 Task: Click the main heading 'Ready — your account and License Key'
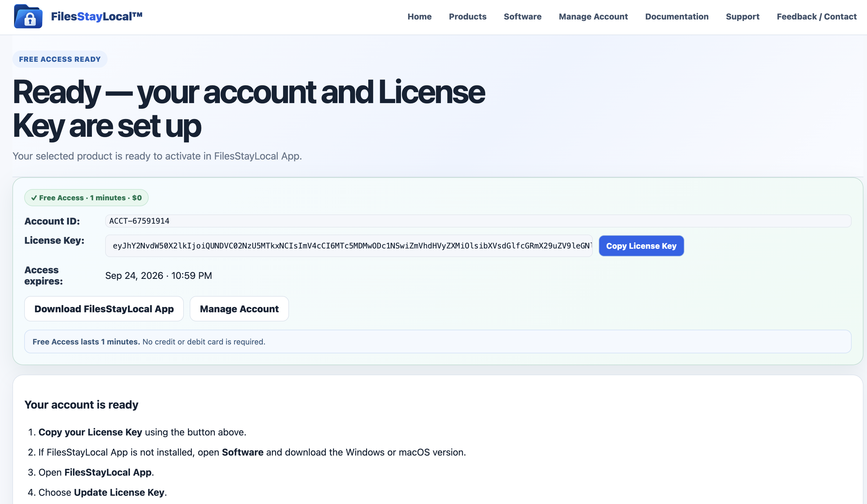(249, 109)
